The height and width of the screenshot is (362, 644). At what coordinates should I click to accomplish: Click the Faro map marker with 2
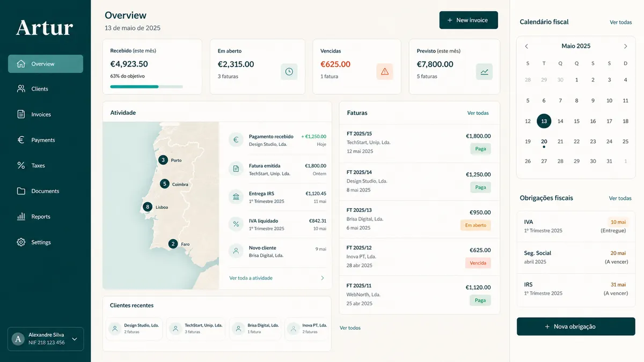click(173, 244)
